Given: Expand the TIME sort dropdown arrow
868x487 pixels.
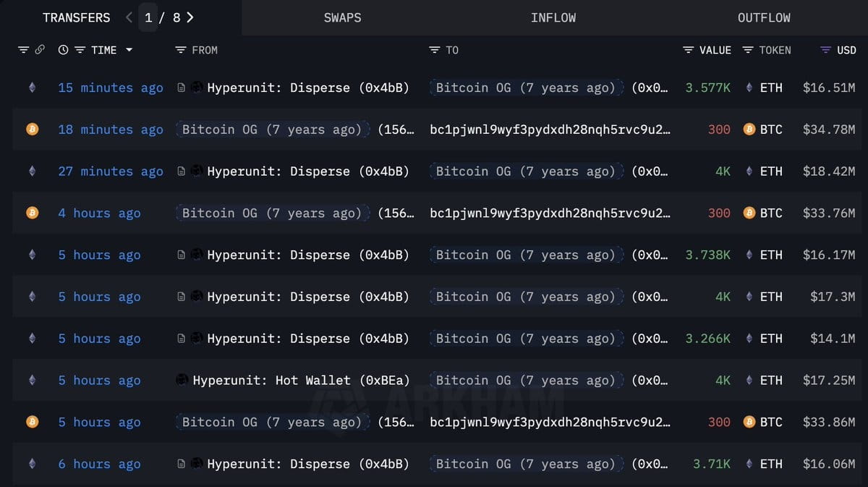Looking at the screenshot, I should coord(129,50).
